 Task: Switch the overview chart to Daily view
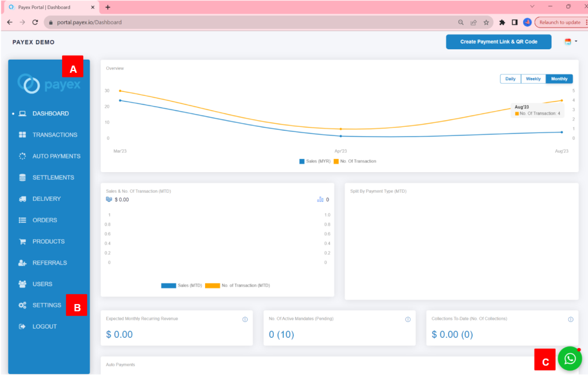point(510,79)
